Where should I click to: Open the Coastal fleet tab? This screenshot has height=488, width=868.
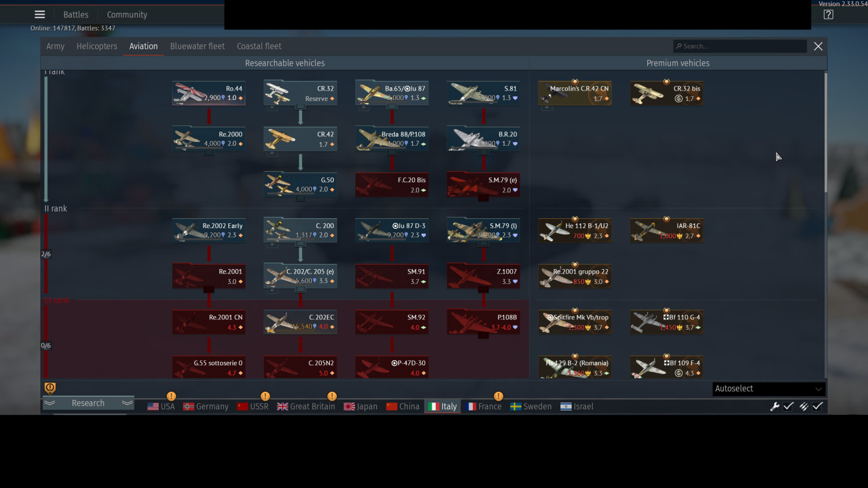[x=259, y=47]
